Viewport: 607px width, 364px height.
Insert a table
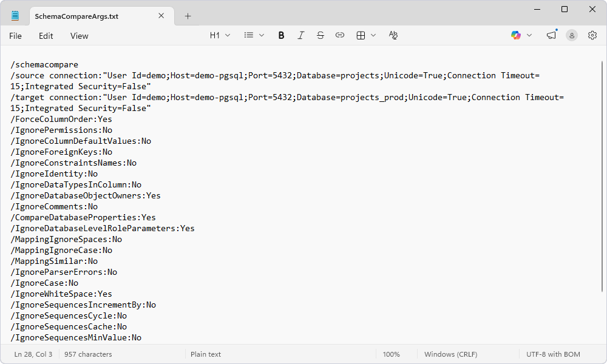[x=361, y=35]
